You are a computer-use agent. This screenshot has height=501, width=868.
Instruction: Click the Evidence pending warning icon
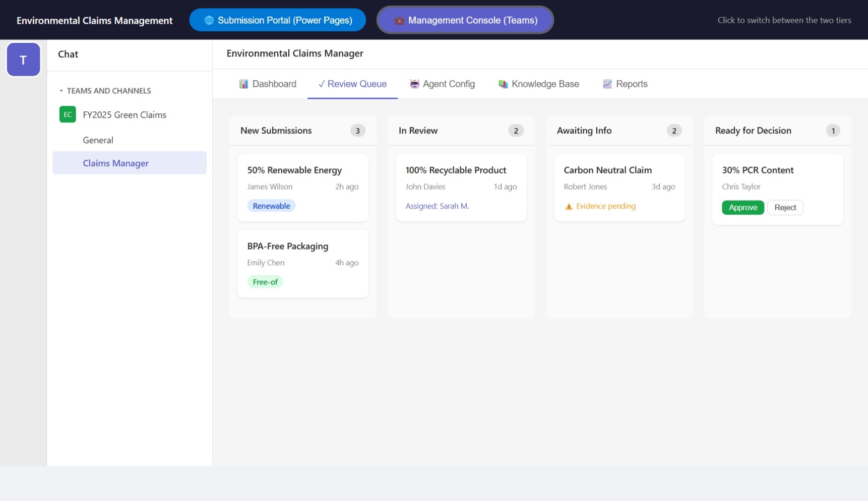(569, 207)
